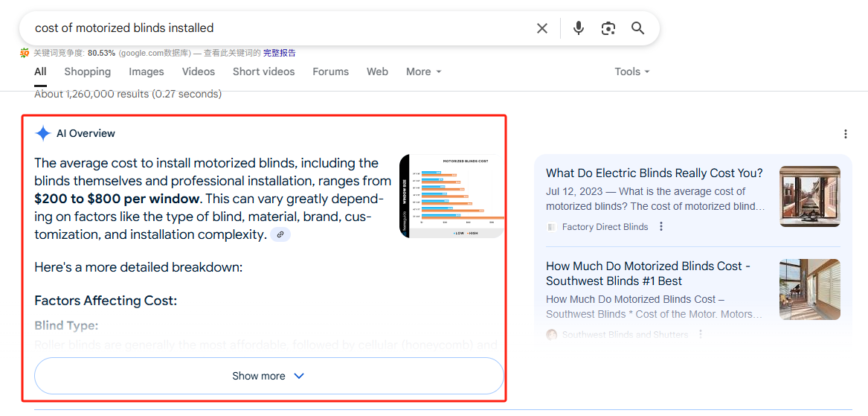Click the Southwest Blinds and Shutters source name
Image resolution: width=868 pixels, height=416 pixels.
tap(625, 335)
